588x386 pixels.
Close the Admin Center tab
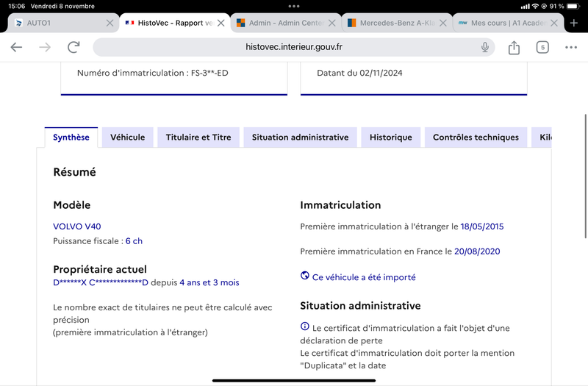click(332, 23)
